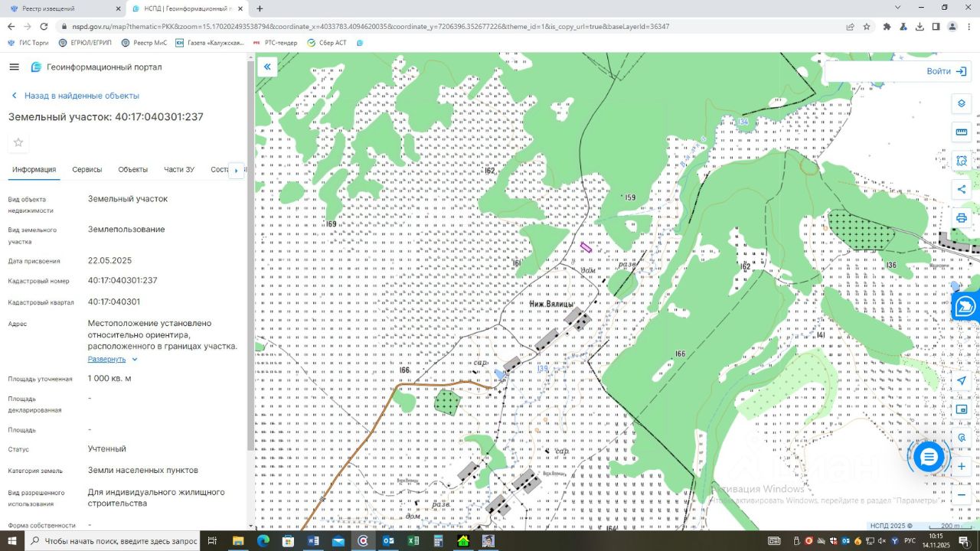Open the ЕГРЮЛ/ЕГРИП bookmark
980x551 pixels.
tap(85, 43)
